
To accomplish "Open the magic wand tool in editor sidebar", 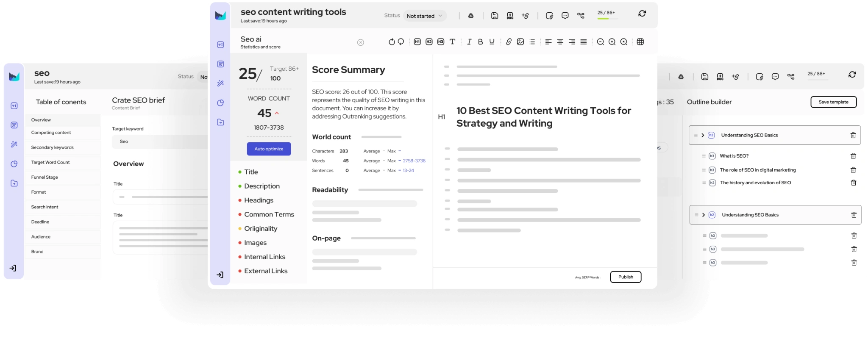I will [220, 83].
